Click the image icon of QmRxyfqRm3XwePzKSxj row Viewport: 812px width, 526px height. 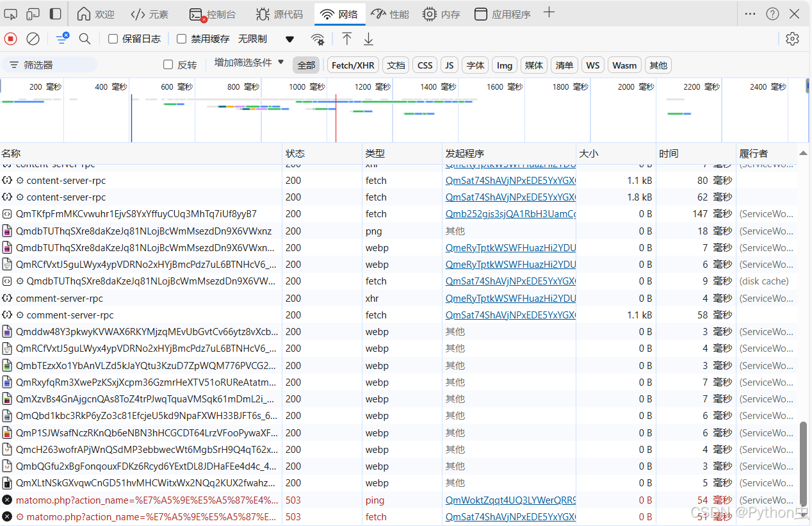pos(7,382)
